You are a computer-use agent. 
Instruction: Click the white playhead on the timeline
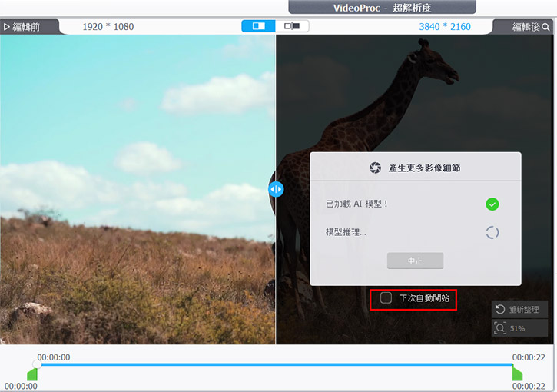click(x=36, y=364)
